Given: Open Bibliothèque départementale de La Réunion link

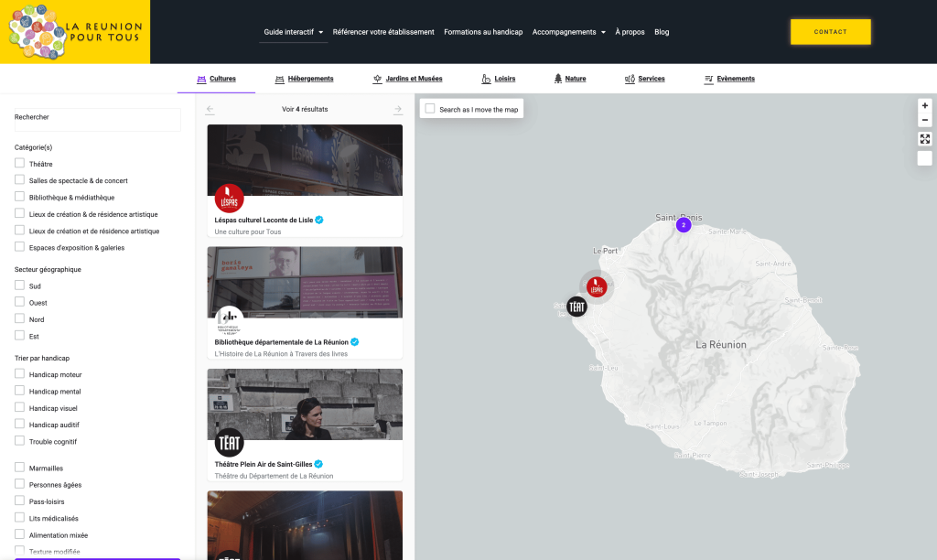Looking at the screenshot, I should pyautogui.click(x=282, y=342).
